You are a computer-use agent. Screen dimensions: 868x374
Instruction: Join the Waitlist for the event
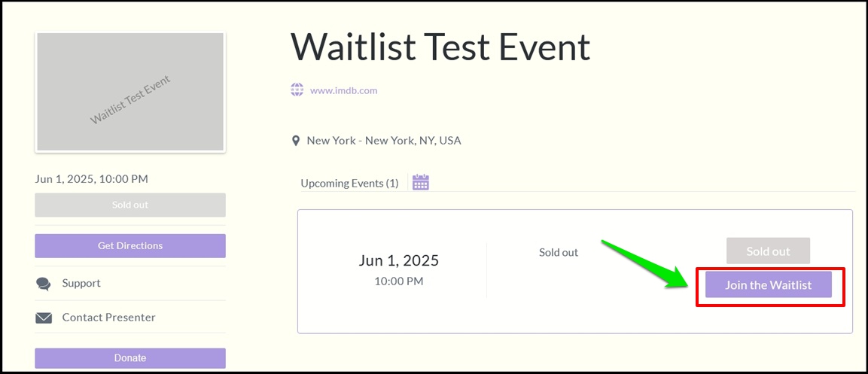point(769,285)
